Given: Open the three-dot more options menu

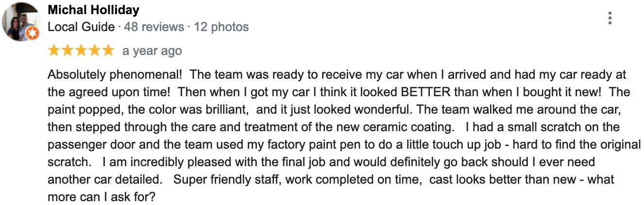Looking at the screenshot, I should [x=610, y=18].
